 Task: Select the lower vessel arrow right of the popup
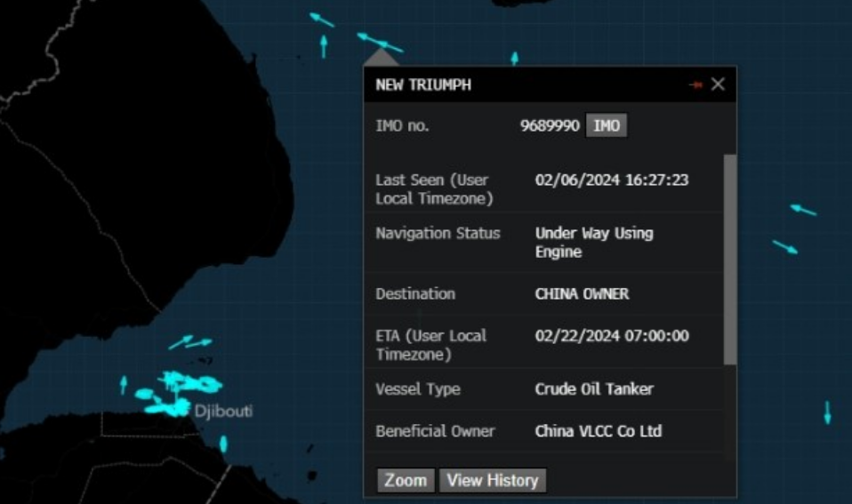pos(784,246)
